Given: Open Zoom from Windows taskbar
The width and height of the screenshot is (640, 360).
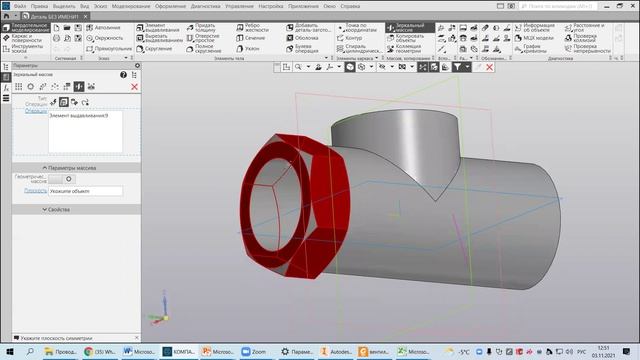Looking at the screenshot, I should coord(254,351).
